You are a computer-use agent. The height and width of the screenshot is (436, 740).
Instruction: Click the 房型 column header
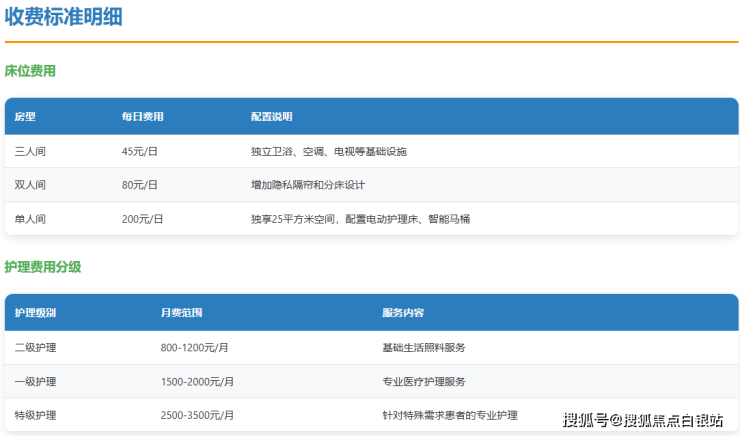25,117
